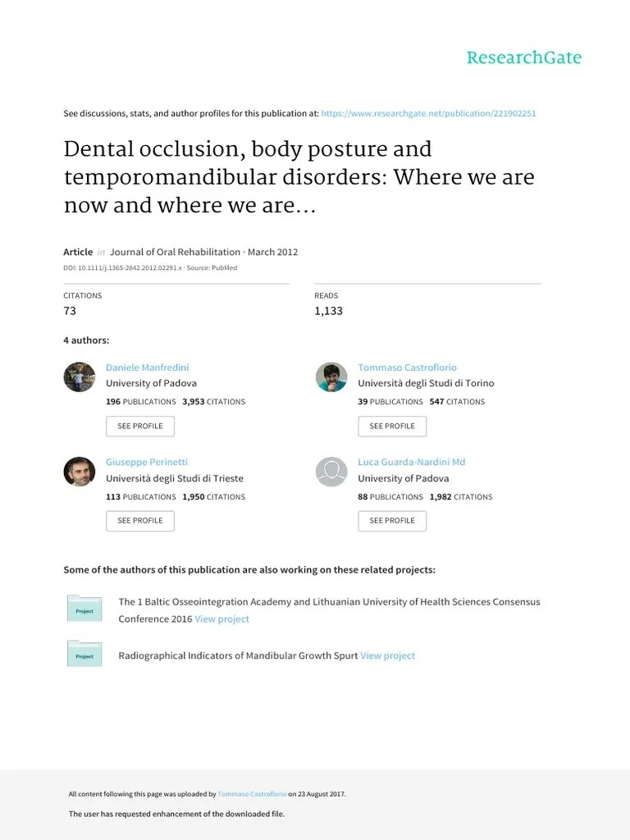Click See Profile under Daniele Manfredini

click(x=140, y=427)
